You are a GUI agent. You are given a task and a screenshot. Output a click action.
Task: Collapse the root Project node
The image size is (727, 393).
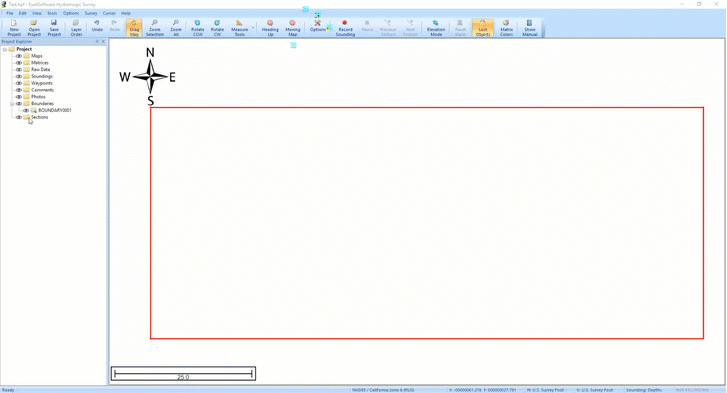point(5,49)
